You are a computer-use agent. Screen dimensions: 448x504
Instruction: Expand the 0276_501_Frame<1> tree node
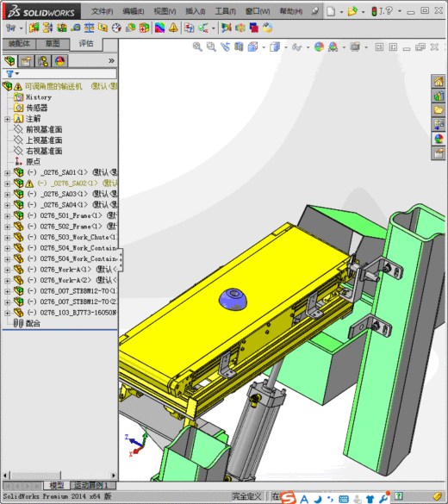(7, 216)
